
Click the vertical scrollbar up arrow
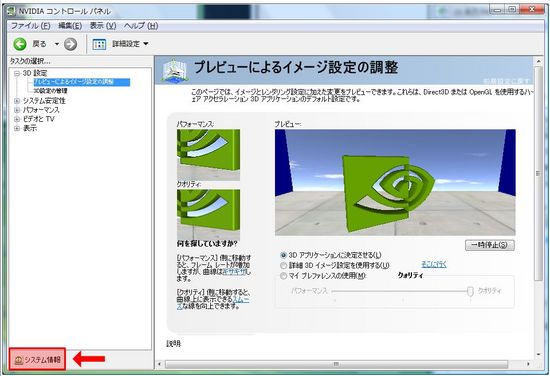click(x=539, y=62)
